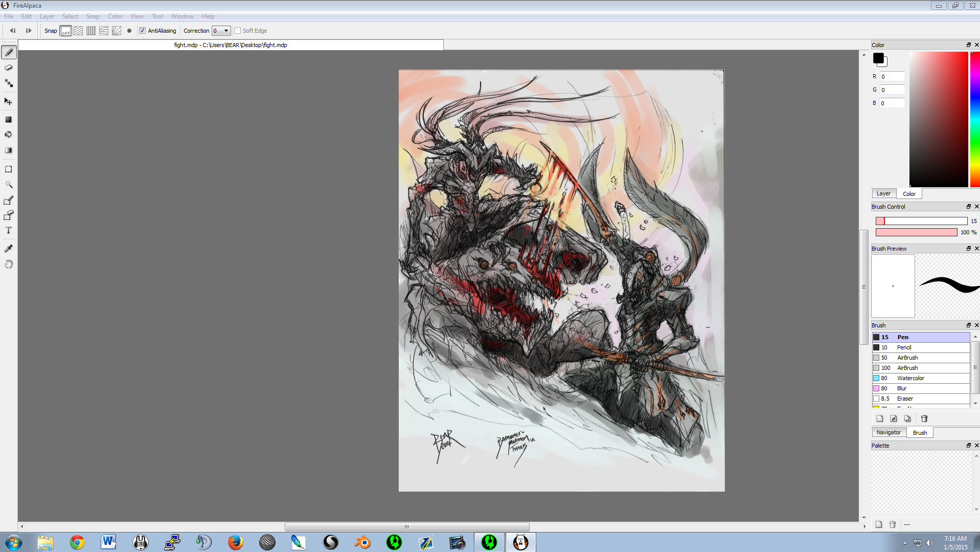Open the Layer menu
Image resolution: width=980 pixels, height=552 pixels.
tap(47, 16)
